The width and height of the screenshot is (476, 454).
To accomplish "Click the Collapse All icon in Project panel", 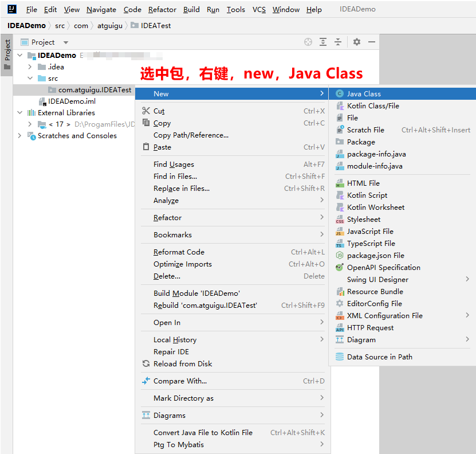I will pyautogui.click(x=338, y=42).
